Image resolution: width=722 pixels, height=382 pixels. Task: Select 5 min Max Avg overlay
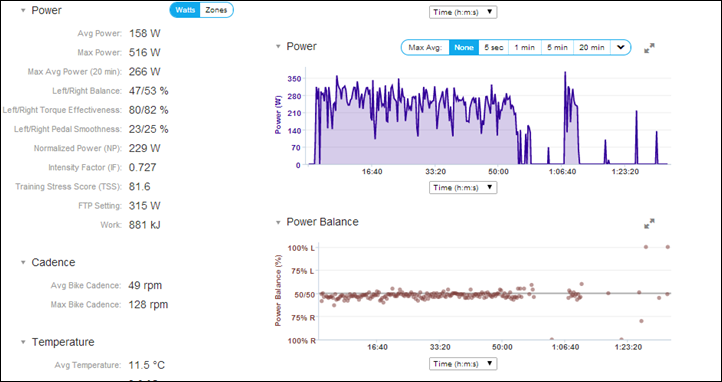[557, 47]
